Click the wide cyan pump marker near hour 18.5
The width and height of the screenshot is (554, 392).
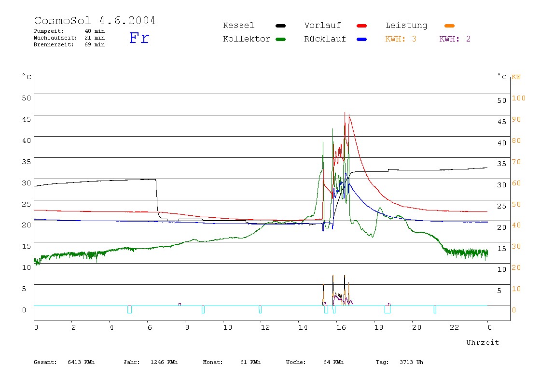point(388,309)
